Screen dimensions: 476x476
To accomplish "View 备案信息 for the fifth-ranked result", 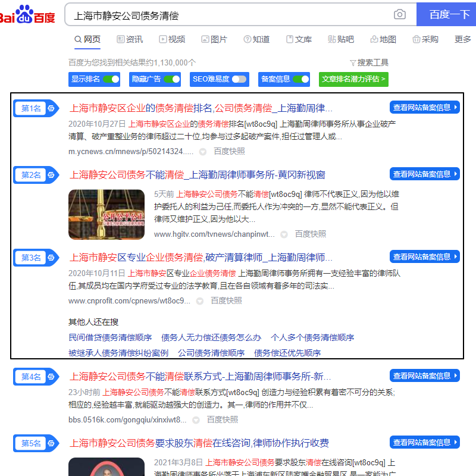I will 425,443.
